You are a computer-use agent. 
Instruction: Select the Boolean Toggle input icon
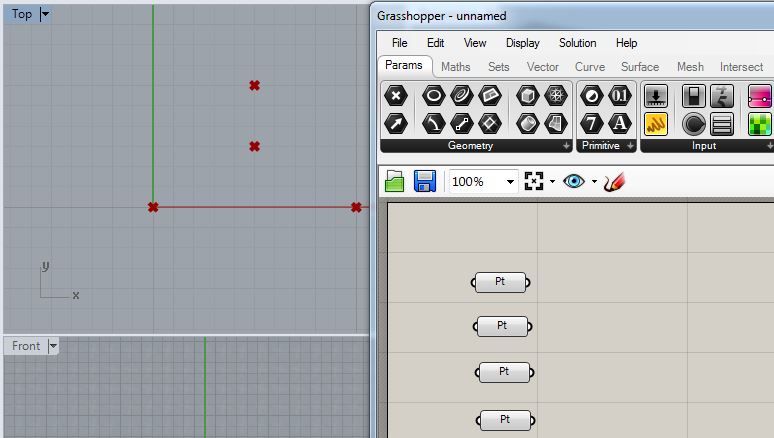coord(693,96)
